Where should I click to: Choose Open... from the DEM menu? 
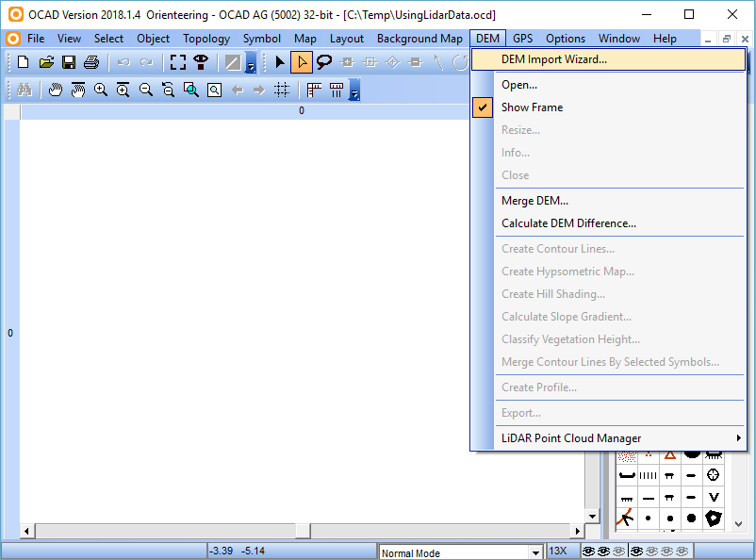pos(519,85)
